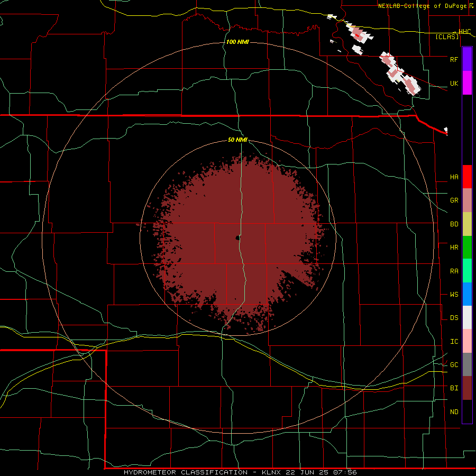Click the '100 NMI' range ring label
The image size is (476, 476).
coord(237,42)
